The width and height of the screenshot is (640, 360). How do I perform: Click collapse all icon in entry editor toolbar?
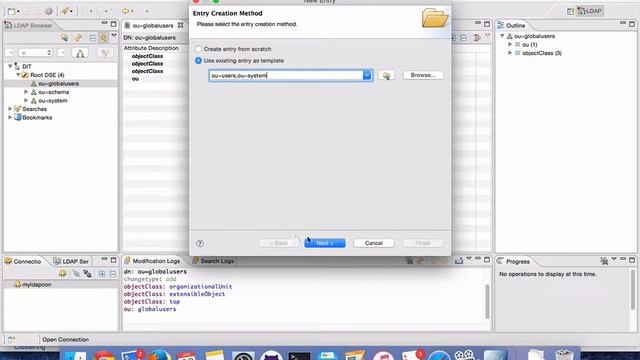(464, 38)
